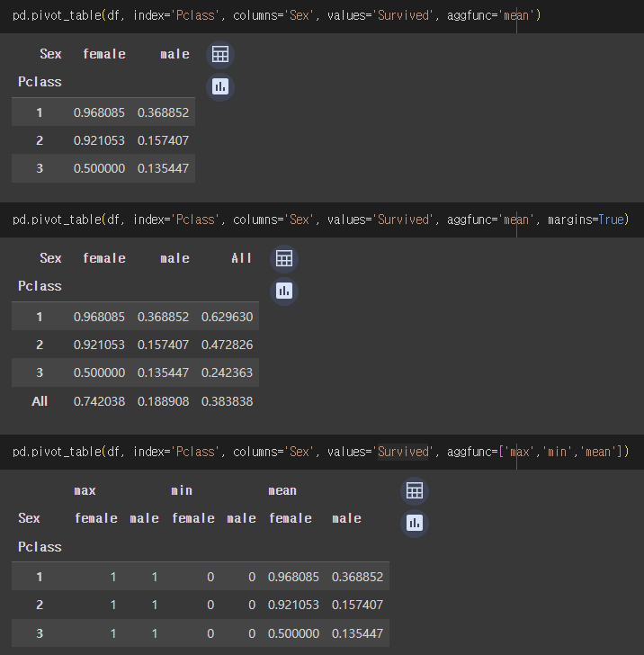The image size is (644, 655).
Task: Select the 0.629630 value in the All column
Action: coord(227,317)
